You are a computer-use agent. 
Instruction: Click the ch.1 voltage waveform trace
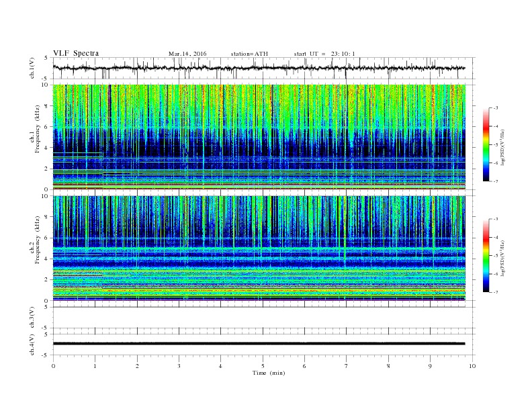[259, 68]
